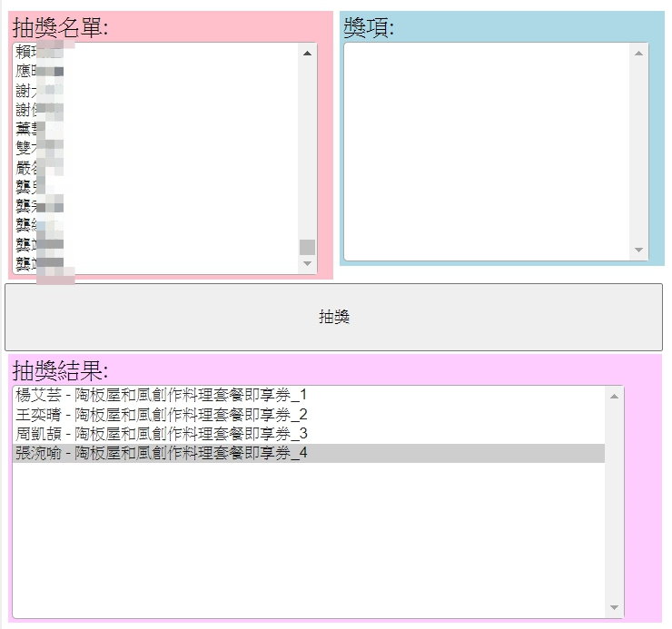Click the 獎項 heading label
Viewport: 672px width, 629px height.
tap(369, 28)
